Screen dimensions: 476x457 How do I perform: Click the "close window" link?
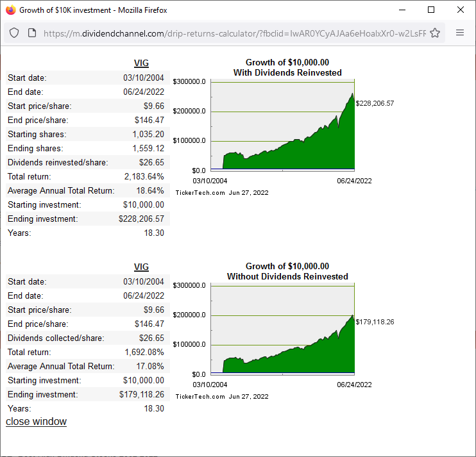click(36, 421)
